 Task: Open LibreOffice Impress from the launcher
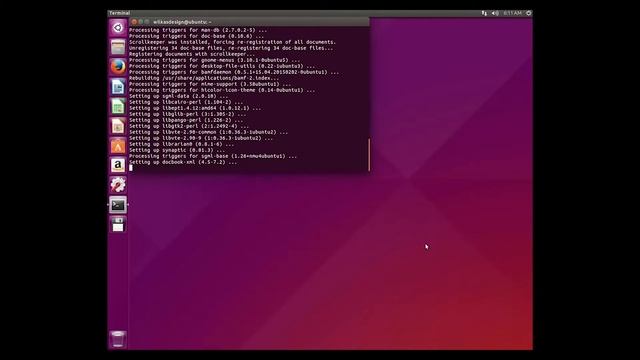pos(118,126)
